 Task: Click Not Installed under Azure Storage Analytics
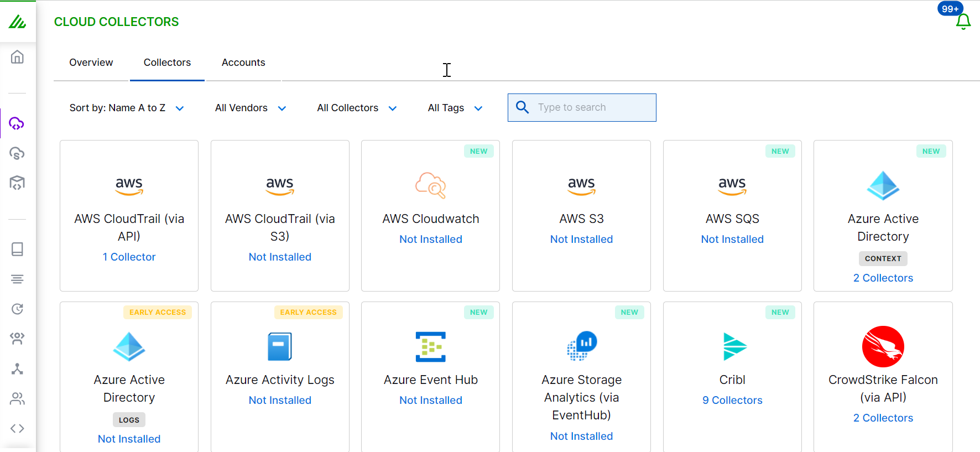click(x=581, y=436)
